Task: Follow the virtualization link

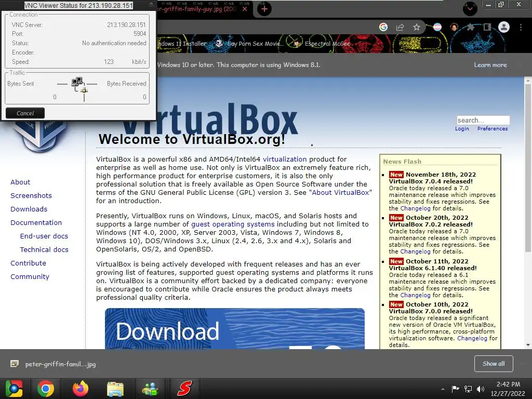Action: tap(285, 159)
